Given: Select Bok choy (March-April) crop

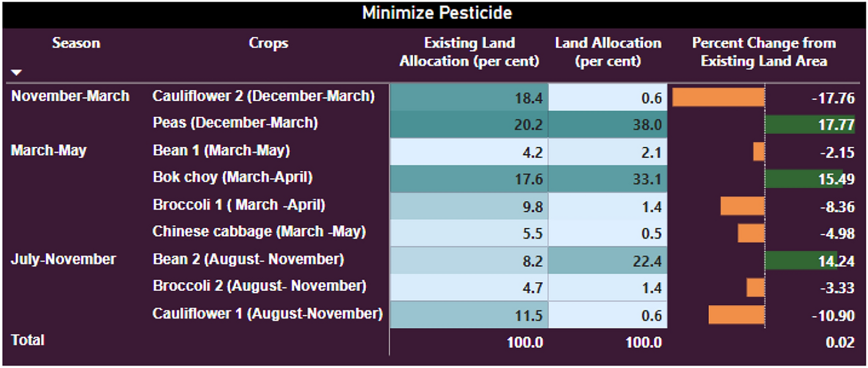Looking at the screenshot, I should click(x=232, y=178).
